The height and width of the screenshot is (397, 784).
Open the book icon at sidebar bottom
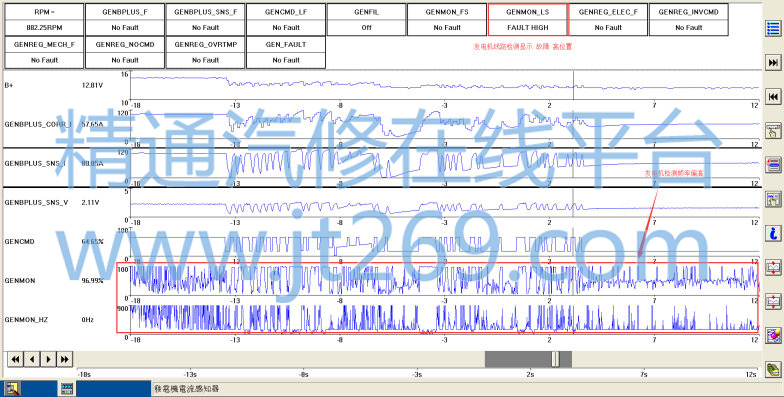pos(773,370)
